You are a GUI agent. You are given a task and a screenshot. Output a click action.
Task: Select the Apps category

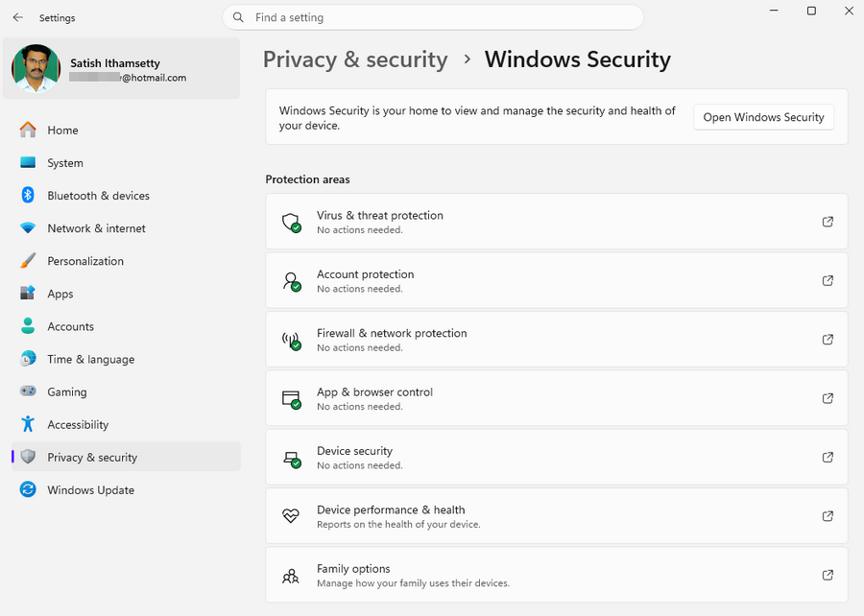[x=60, y=294]
